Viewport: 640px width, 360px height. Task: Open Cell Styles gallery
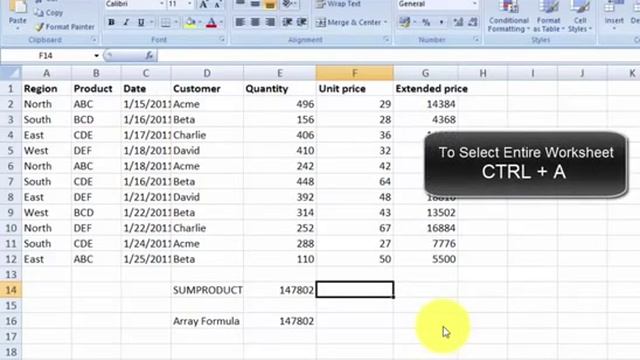coord(580,17)
